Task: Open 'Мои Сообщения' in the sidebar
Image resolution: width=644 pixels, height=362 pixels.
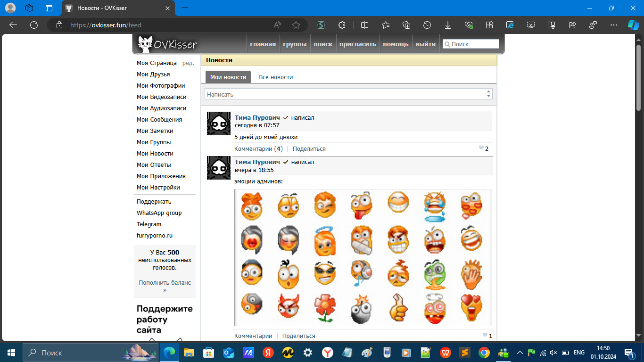Action: [x=159, y=120]
